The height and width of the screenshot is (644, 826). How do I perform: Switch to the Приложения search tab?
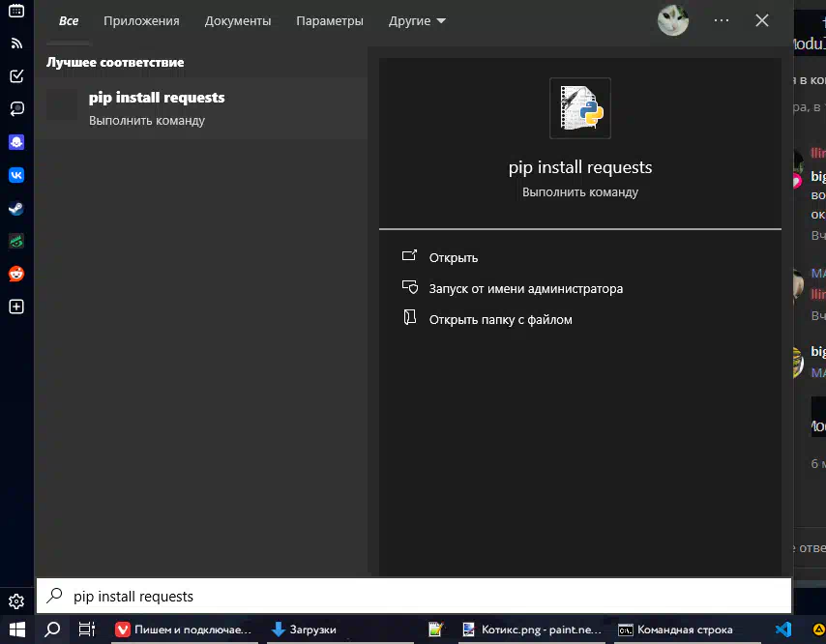141,21
